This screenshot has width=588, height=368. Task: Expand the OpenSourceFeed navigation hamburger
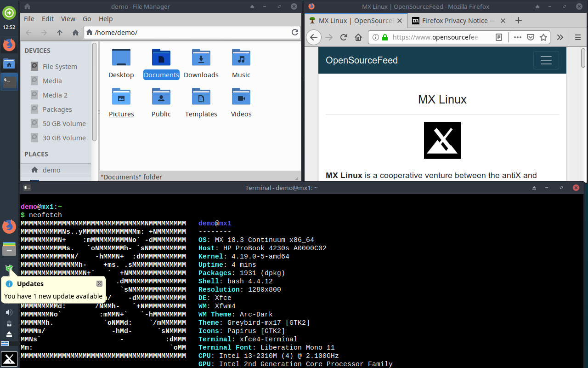[546, 60]
